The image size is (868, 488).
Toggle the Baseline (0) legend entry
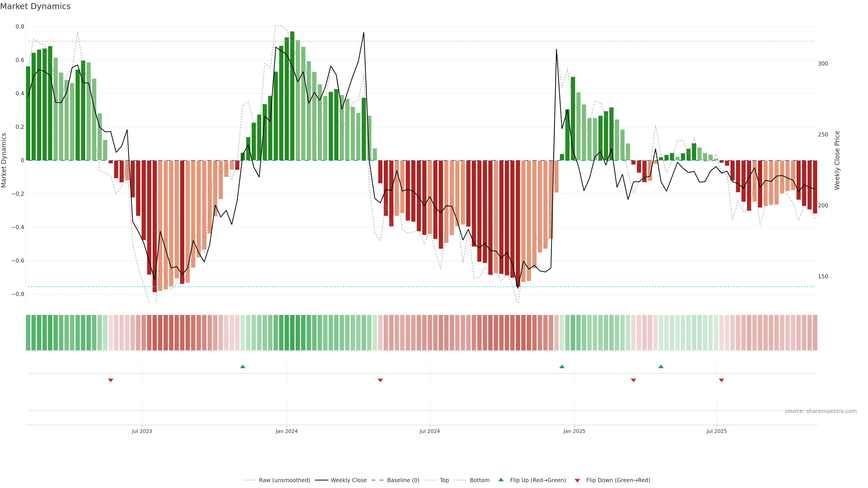click(403, 480)
